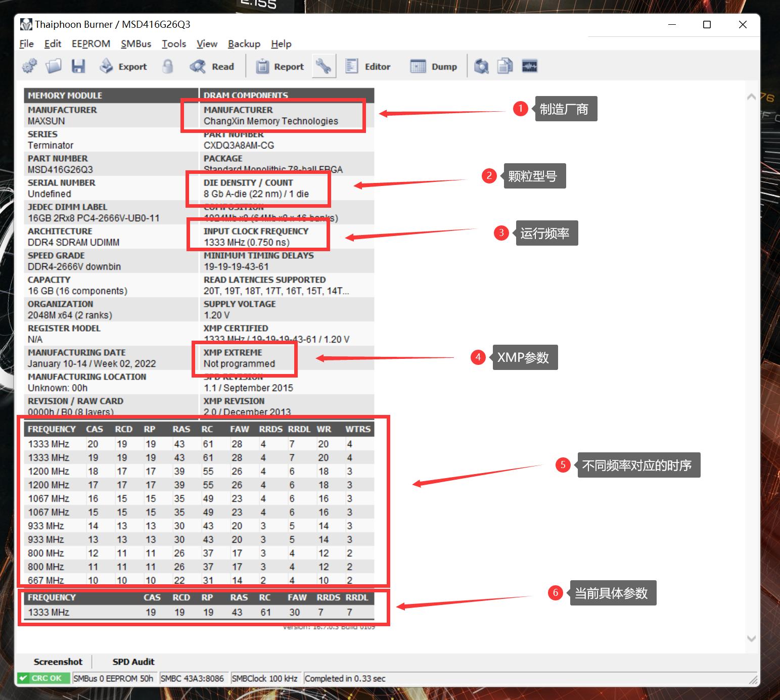This screenshot has height=700, width=780.
Task: Open the Tools menu
Action: coord(174,44)
